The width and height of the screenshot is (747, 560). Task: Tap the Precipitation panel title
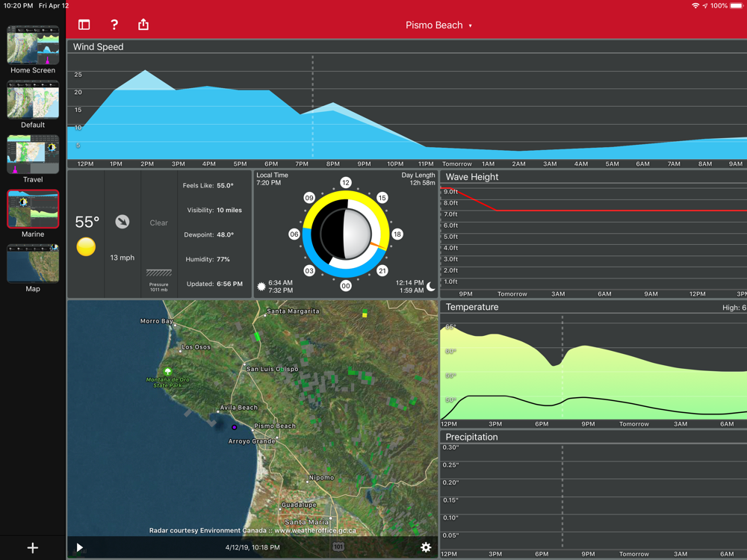click(471, 437)
